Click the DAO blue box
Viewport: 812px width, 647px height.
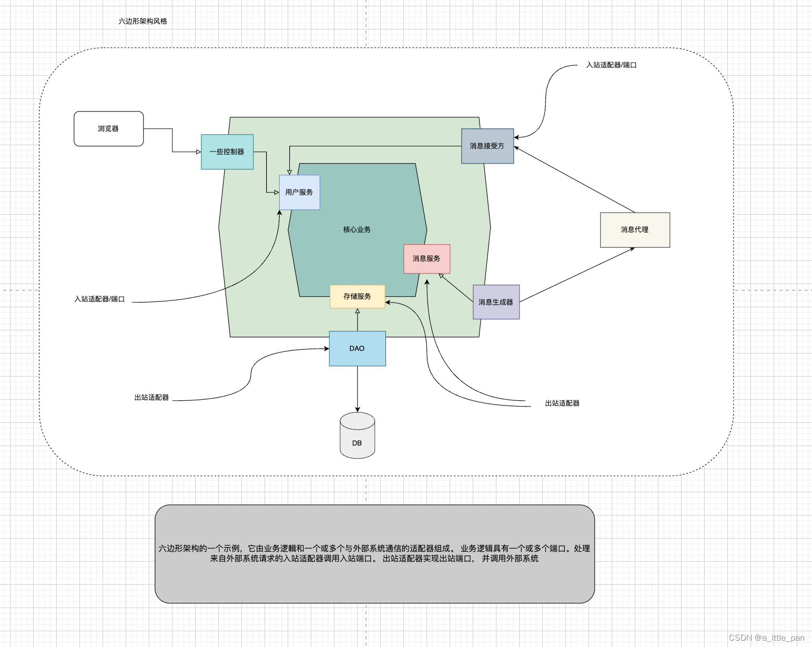(x=357, y=348)
